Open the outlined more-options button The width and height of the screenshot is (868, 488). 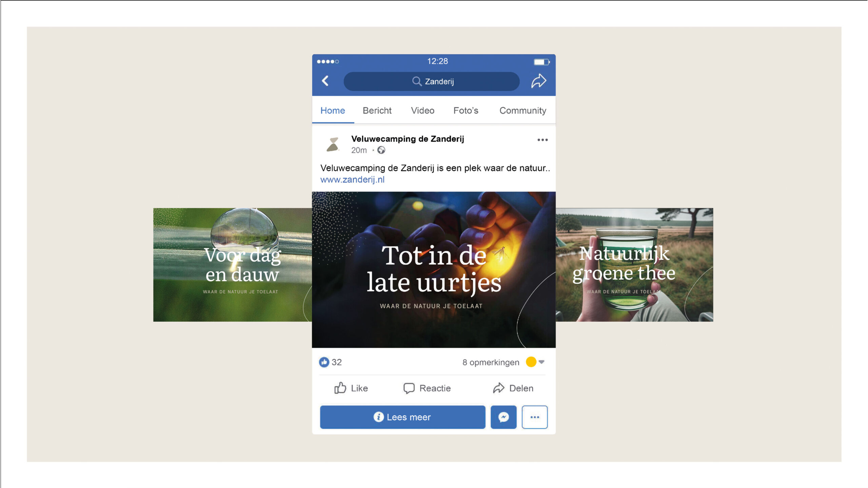[x=535, y=417]
